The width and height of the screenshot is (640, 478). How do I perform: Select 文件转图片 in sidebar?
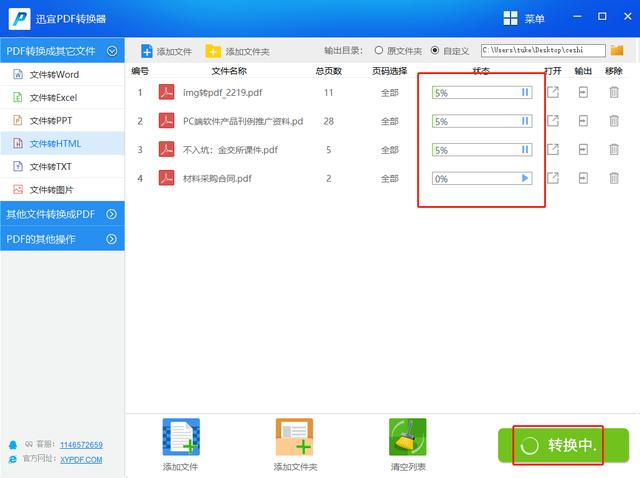62,189
